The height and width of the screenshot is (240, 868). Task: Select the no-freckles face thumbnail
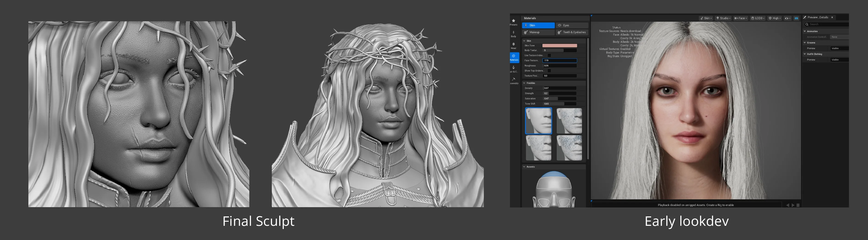pos(539,121)
